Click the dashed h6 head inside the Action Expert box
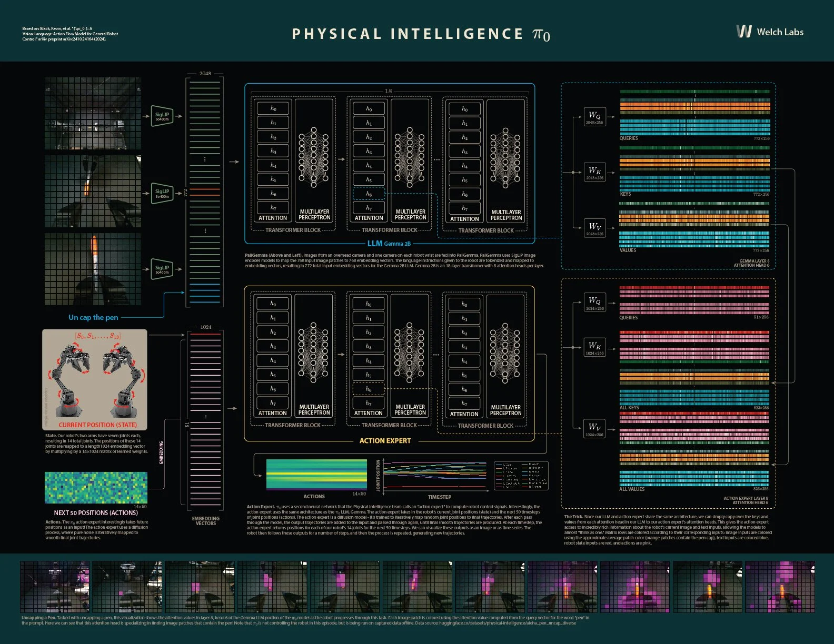This screenshot has width=834, height=644. tap(369, 389)
